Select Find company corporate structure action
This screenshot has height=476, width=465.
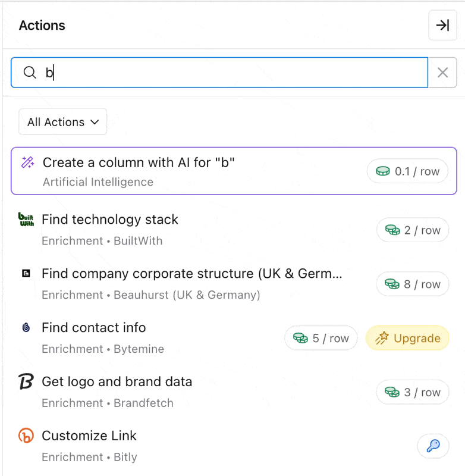pos(191,274)
